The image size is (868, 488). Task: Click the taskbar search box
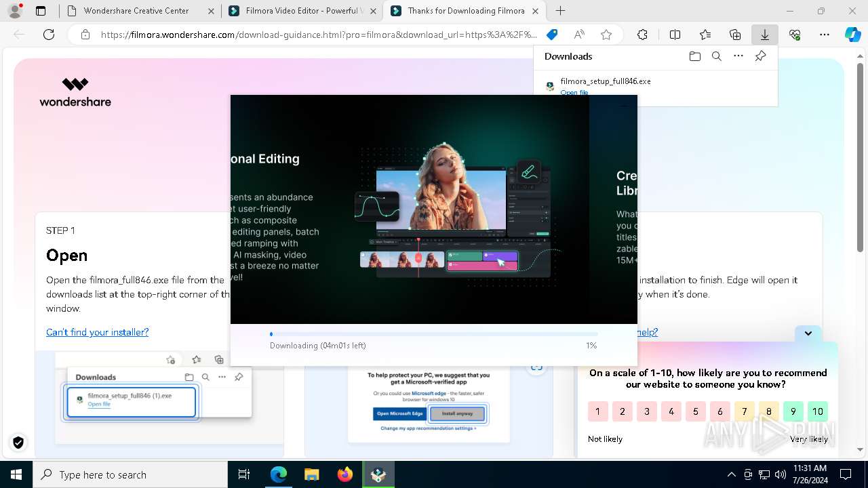coord(130,474)
